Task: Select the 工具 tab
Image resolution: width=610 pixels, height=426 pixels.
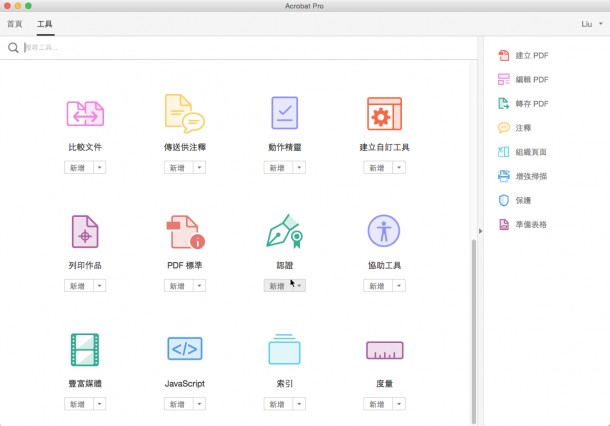Action: tap(45, 23)
